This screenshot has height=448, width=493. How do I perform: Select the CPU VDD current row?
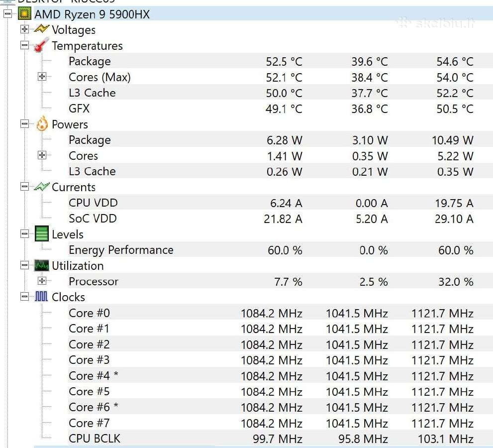pyautogui.click(x=281, y=203)
